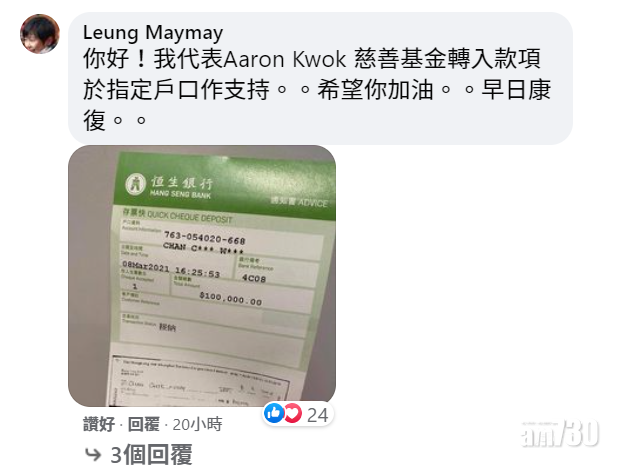This screenshot has height=466, width=620.
Task: Click 回覆 to reply to comment
Action: [144, 424]
